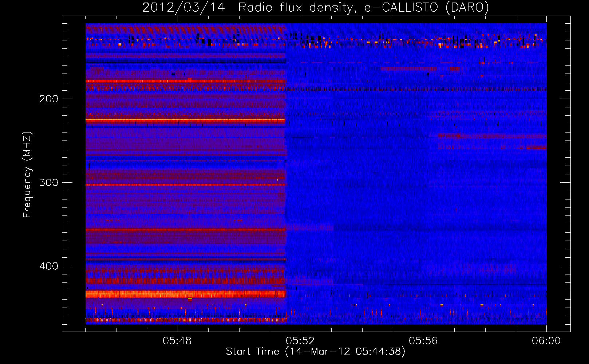Click the 'Start Time (14-Mar-12 05:44:38)' label

tap(316, 352)
